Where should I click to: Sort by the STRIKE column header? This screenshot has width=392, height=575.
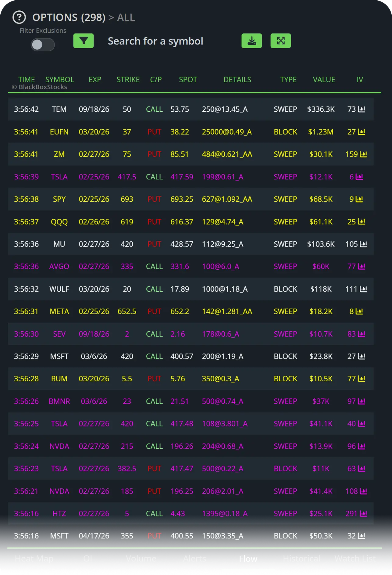128,80
